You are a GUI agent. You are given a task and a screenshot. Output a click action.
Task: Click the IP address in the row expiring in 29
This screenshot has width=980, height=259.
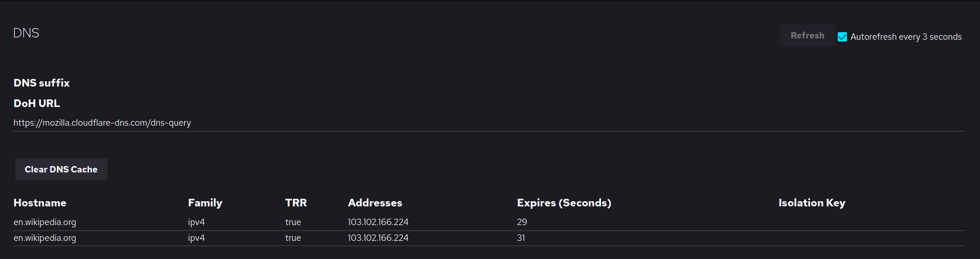click(x=378, y=222)
